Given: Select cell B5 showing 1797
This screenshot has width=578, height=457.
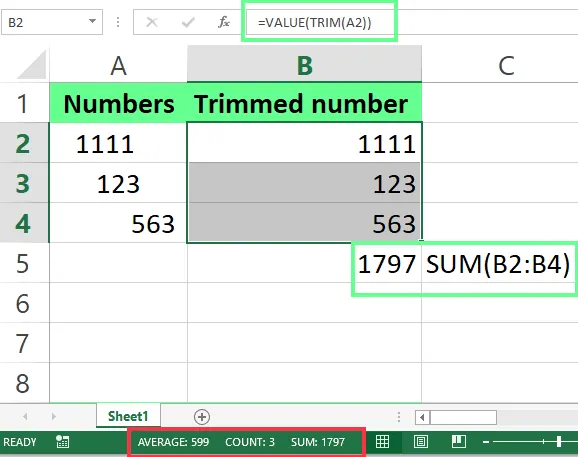Looking at the screenshot, I should [x=304, y=263].
